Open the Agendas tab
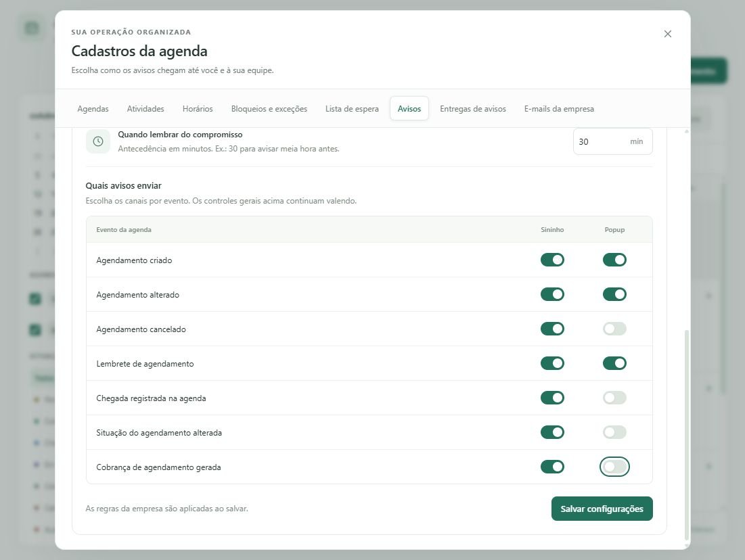Viewport: 745px width, 560px height. point(93,109)
